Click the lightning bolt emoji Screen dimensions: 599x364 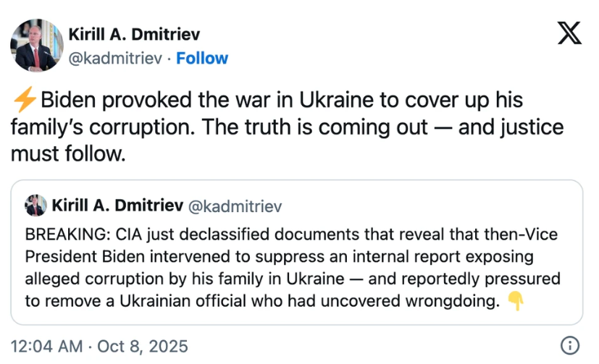(x=24, y=100)
